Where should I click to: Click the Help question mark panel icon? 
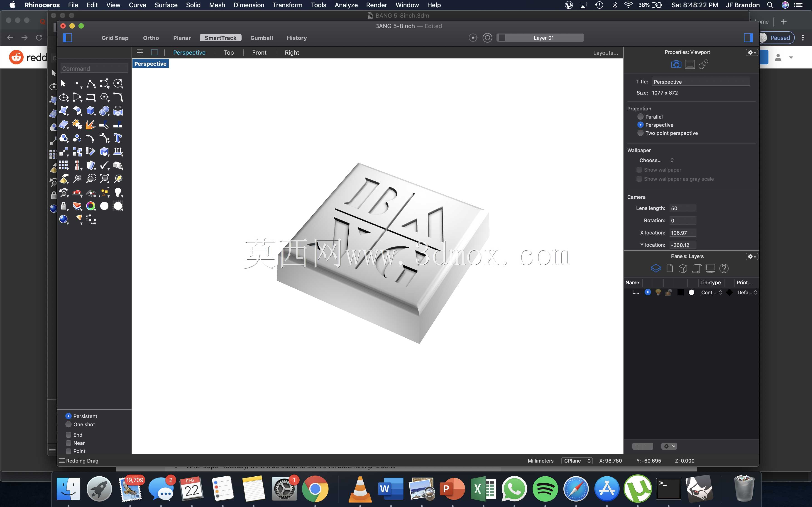tap(724, 268)
